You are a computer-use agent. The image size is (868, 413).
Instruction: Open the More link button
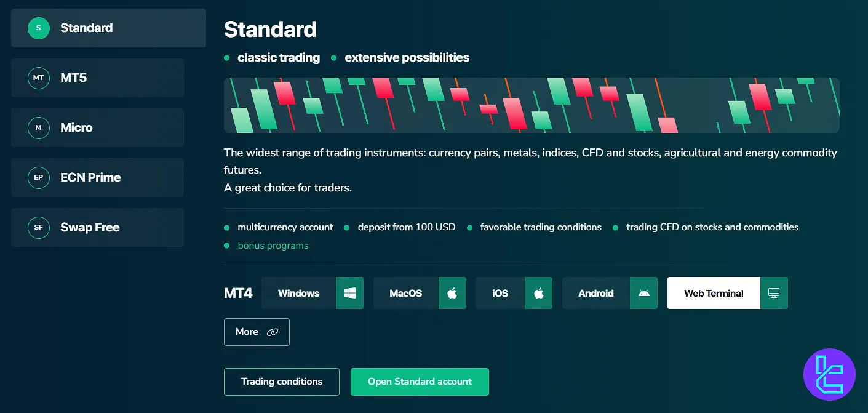pyautogui.click(x=257, y=332)
